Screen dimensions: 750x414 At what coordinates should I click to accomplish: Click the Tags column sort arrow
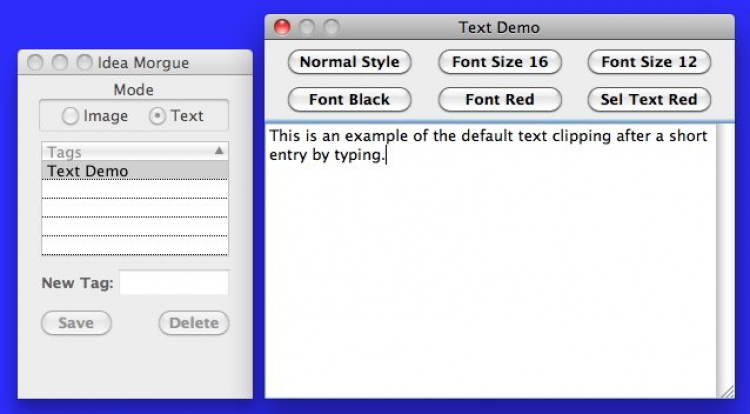(219, 151)
